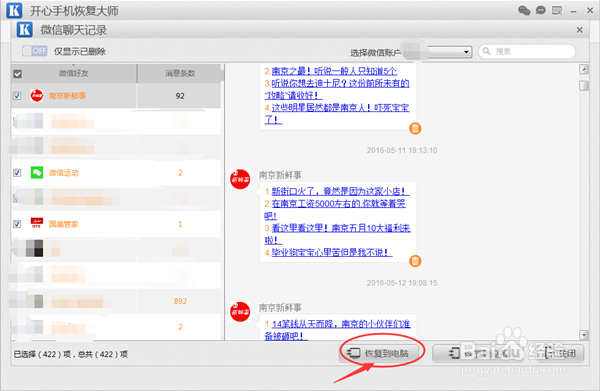Click the message count 892
This screenshot has height=391, width=600.
pos(180,301)
